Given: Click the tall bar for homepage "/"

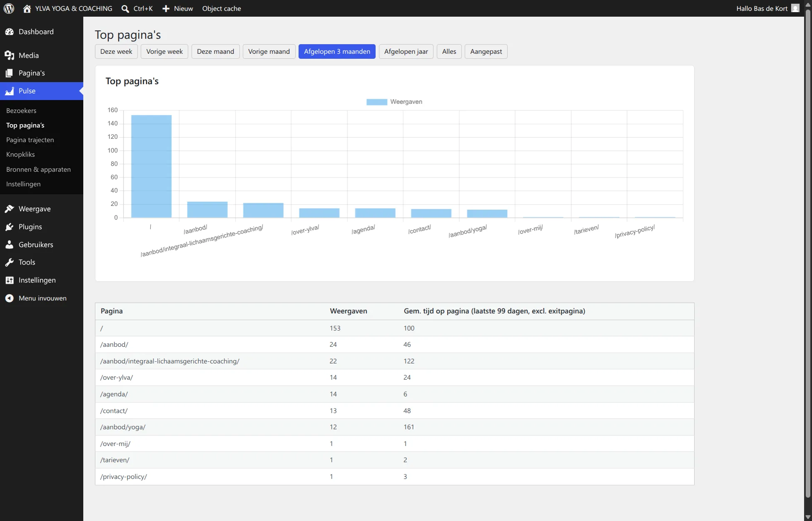Looking at the screenshot, I should [x=151, y=166].
